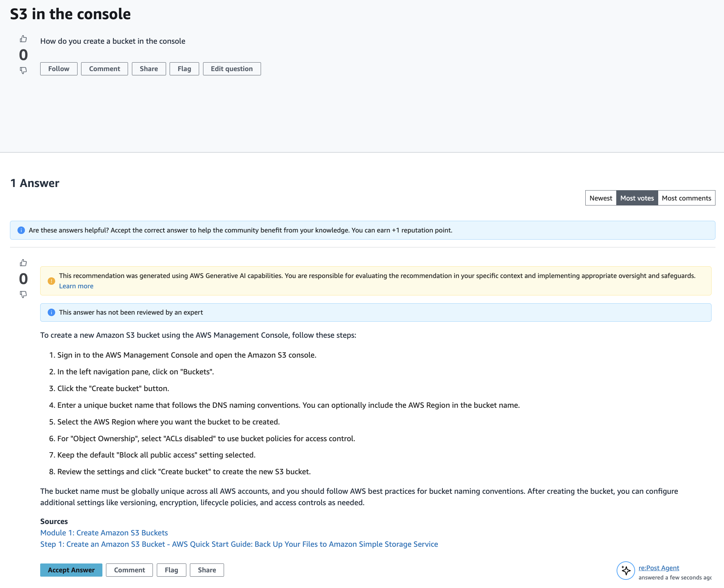The height and width of the screenshot is (588, 724).
Task: Click Accept Answer button
Action: [x=71, y=570]
